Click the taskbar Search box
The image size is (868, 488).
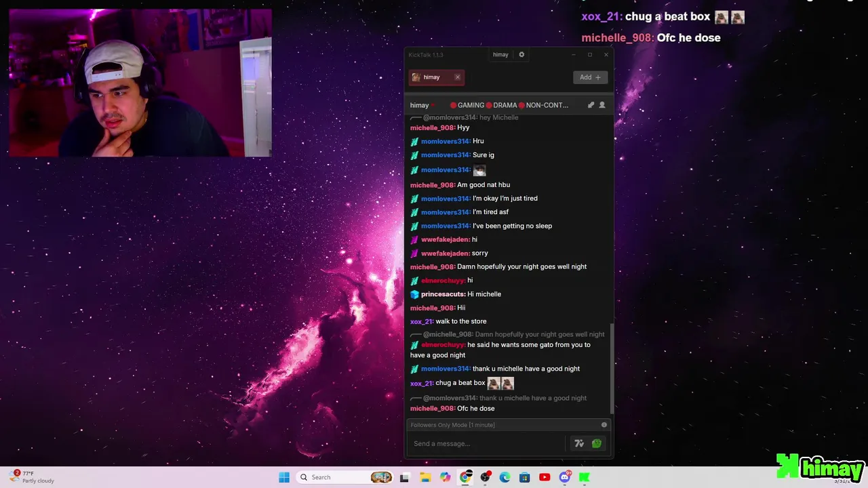click(x=344, y=477)
